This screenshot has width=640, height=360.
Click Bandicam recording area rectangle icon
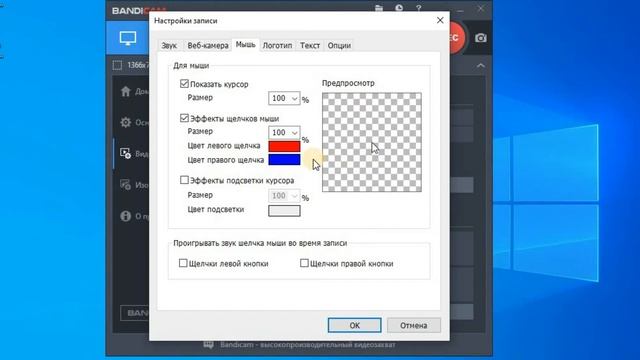point(117,65)
